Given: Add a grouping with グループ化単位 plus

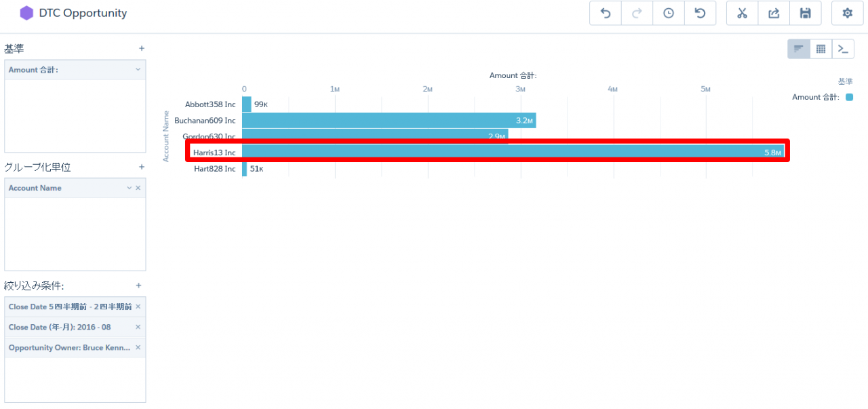Looking at the screenshot, I should 142,167.
